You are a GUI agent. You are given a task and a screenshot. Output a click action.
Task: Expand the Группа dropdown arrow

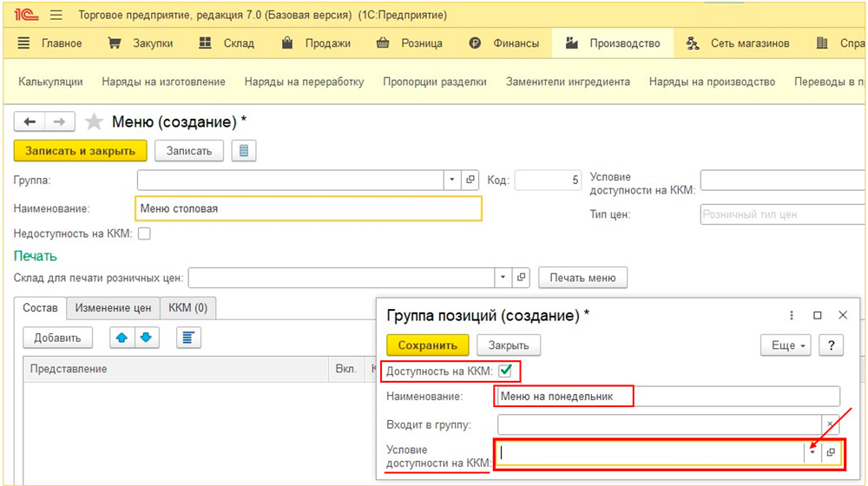click(452, 180)
